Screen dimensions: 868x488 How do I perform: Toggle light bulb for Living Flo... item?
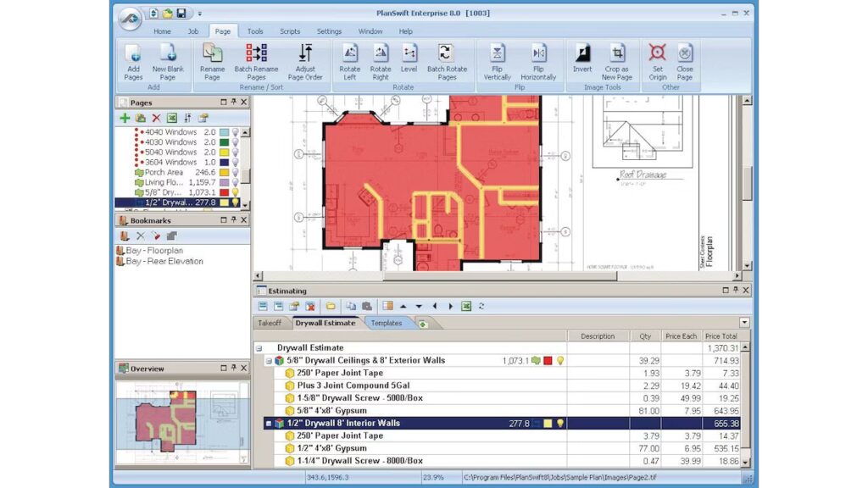(236, 182)
